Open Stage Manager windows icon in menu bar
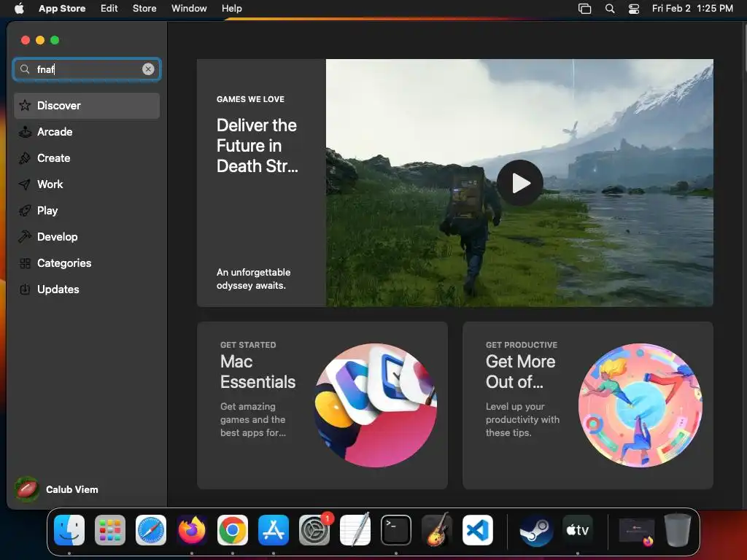Viewport: 747px width, 560px height. point(584,9)
